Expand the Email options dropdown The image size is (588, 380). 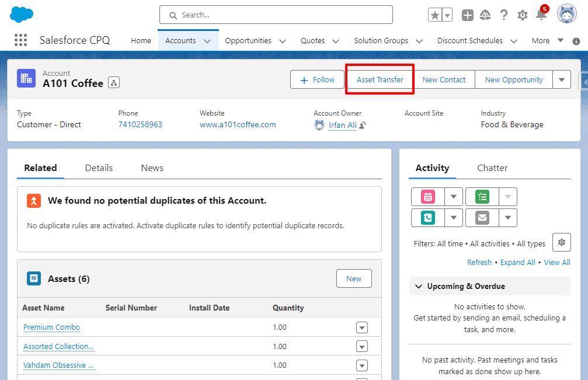tap(508, 218)
